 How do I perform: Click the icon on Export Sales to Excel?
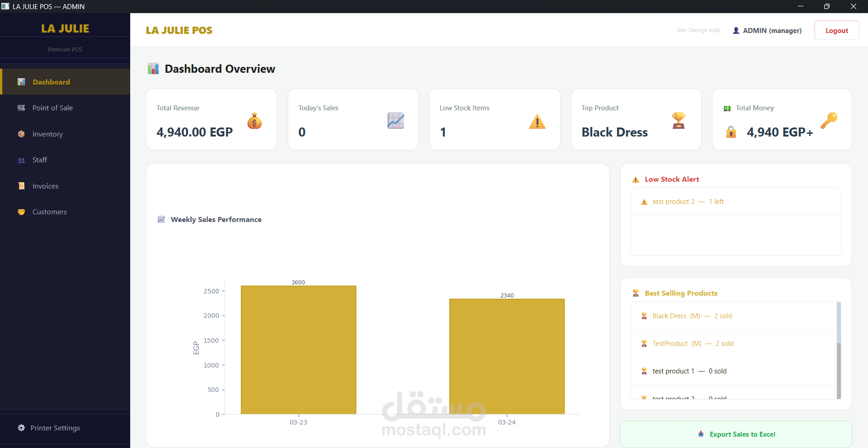pos(701,434)
